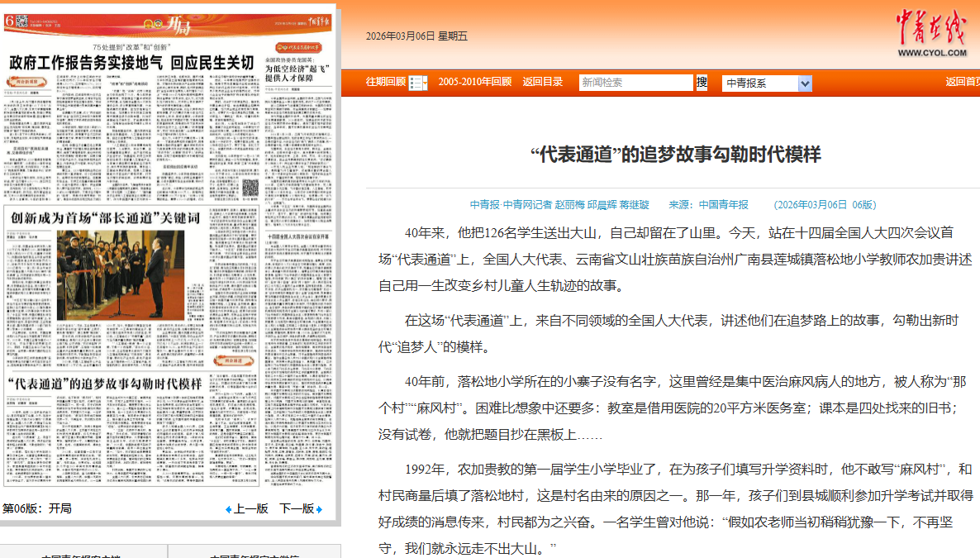Open the calendar icon beside 往期回顾
Image resolution: width=980 pixels, height=558 pixels.
(417, 83)
